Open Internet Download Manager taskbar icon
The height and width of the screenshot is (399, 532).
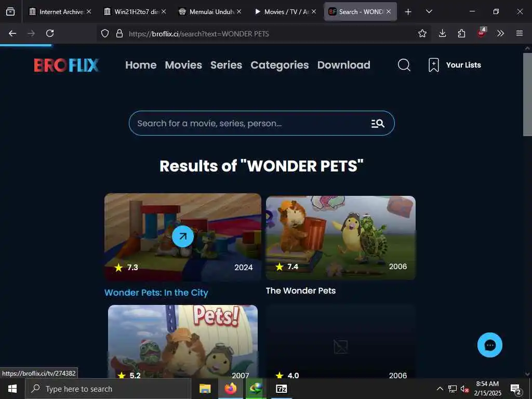pos(256,389)
